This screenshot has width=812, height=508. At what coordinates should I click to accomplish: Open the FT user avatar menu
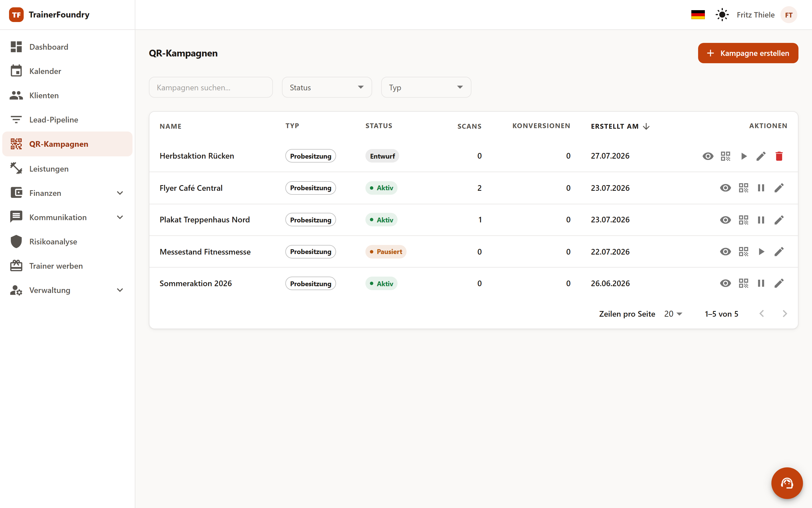point(789,15)
